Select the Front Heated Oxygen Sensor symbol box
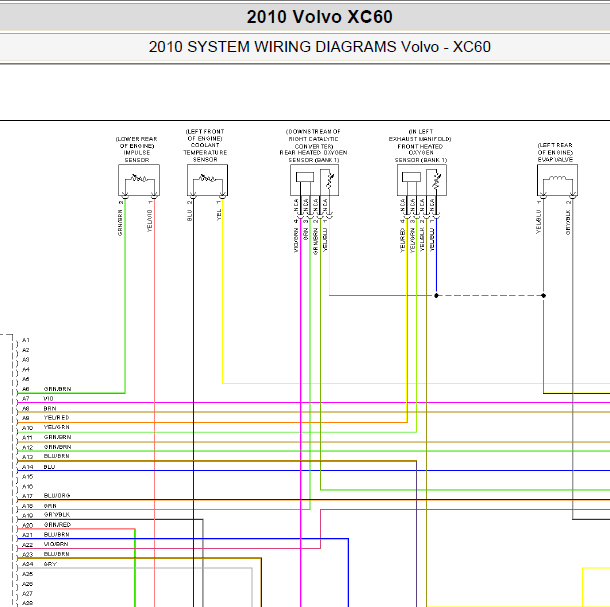Screen dimensions: 610x607 tap(422, 180)
